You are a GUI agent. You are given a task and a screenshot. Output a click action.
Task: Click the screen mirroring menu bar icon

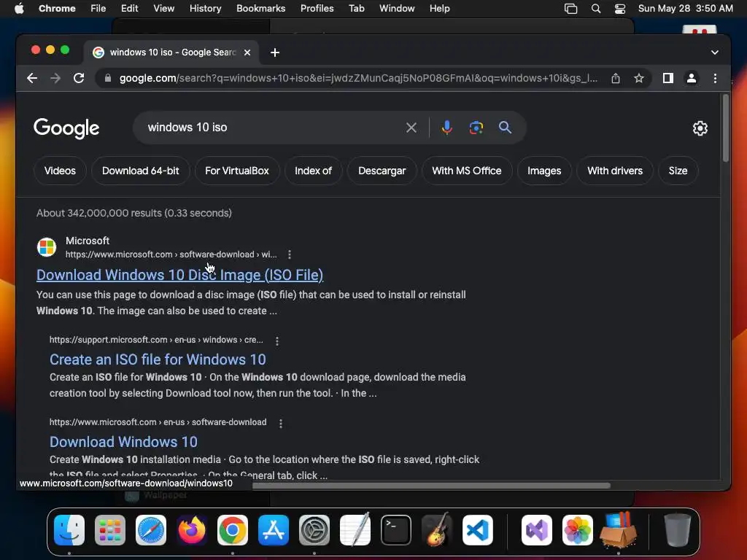(x=570, y=9)
